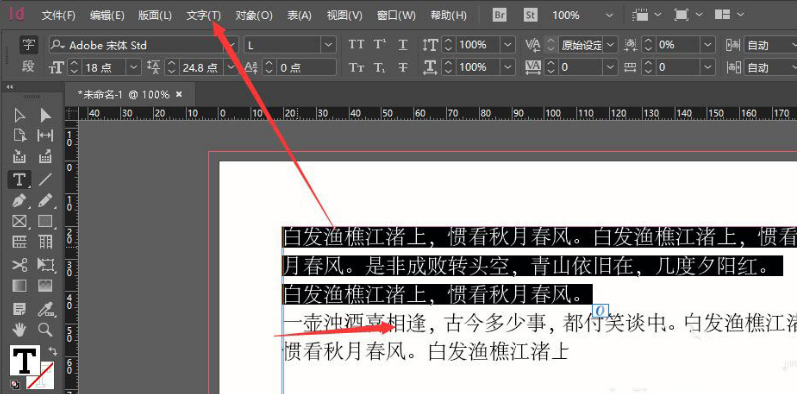This screenshot has height=394, width=798.
Task: Open the vertical scale 100% dropdown
Action: (x=508, y=45)
